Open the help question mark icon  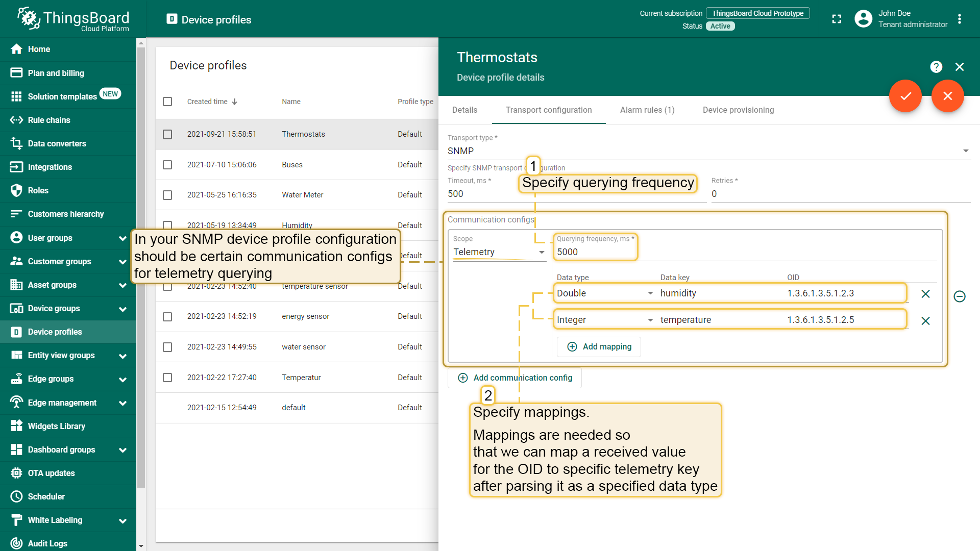[x=936, y=67]
